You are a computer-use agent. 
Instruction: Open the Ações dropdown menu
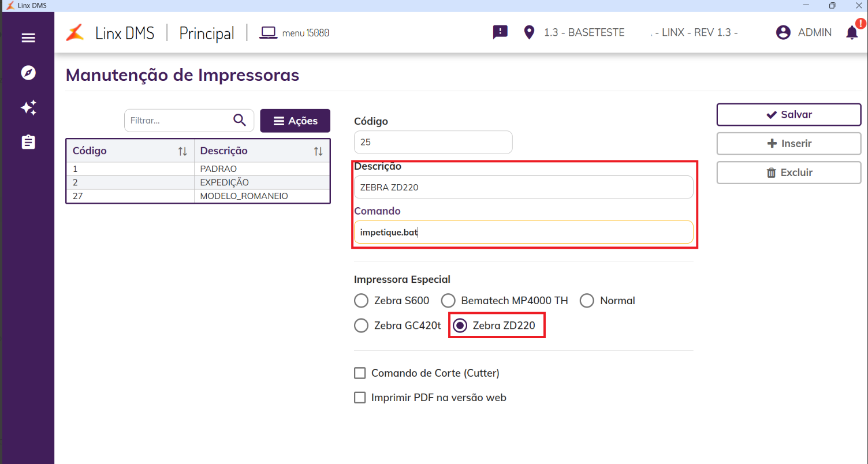click(x=295, y=121)
